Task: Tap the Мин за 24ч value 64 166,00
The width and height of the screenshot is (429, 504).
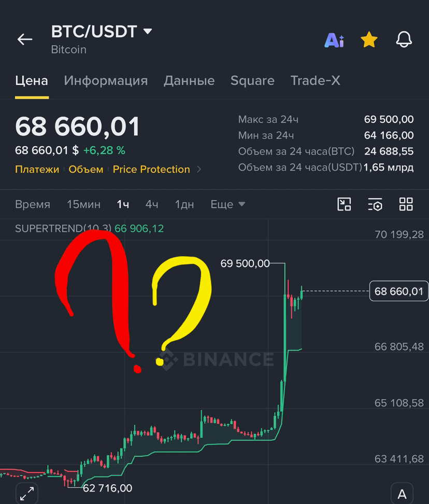Action: pos(389,135)
